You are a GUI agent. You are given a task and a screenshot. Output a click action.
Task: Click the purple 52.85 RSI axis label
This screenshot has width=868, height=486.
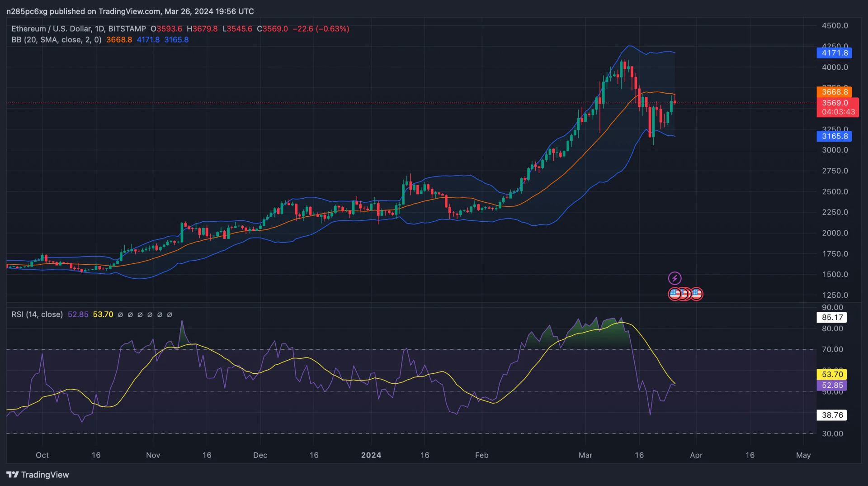pos(832,386)
